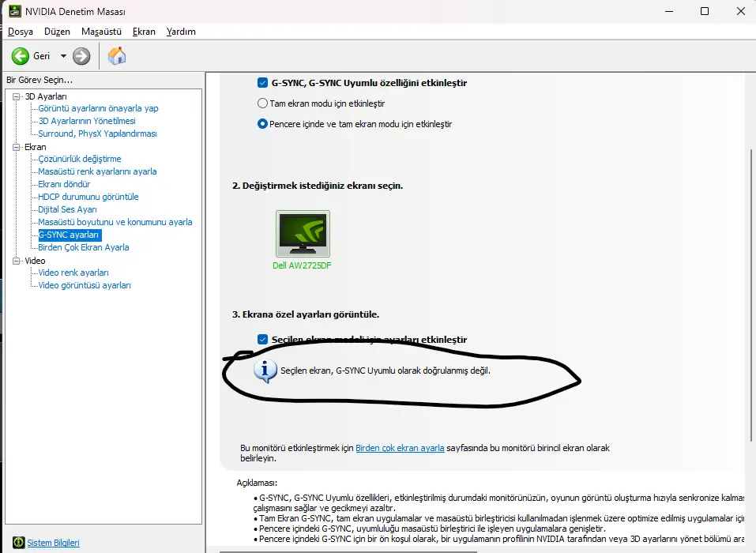The height and width of the screenshot is (553, 756).
Task: Open Surround, PhysX Yapılandırması
Action: click(97, 134)
